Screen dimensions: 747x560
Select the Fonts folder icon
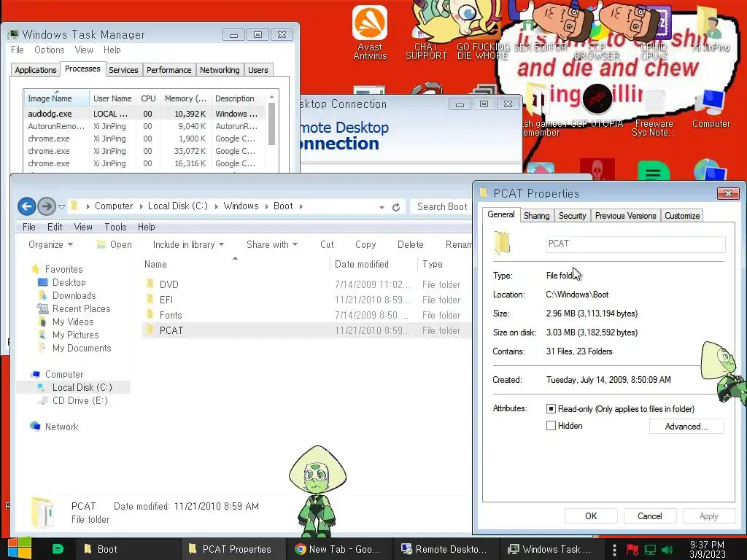[x=150, y=315]
